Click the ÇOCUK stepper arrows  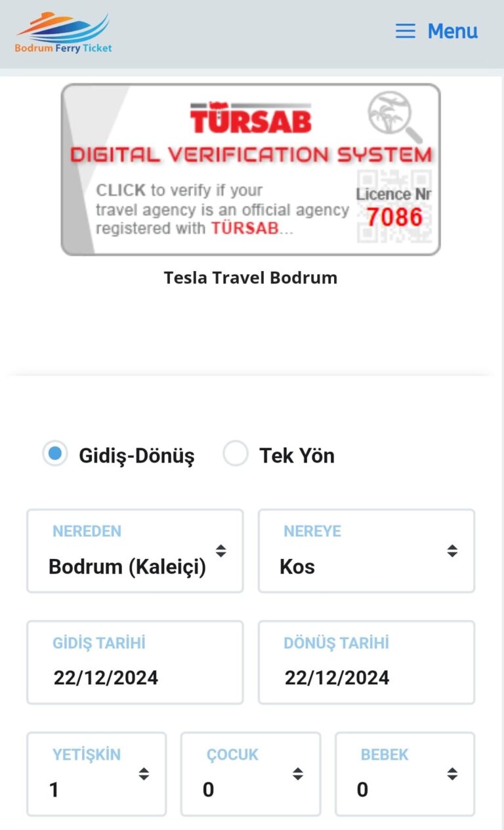coord(297,774)
